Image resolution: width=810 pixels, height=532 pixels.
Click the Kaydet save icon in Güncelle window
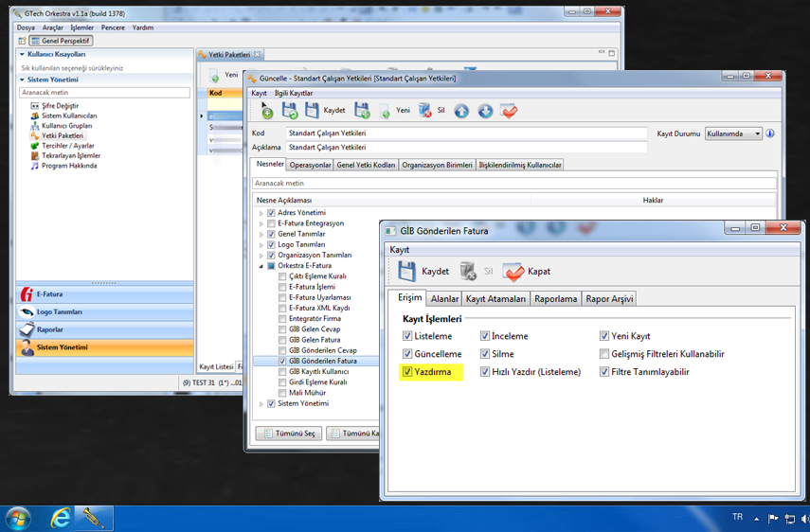[312, 110]
